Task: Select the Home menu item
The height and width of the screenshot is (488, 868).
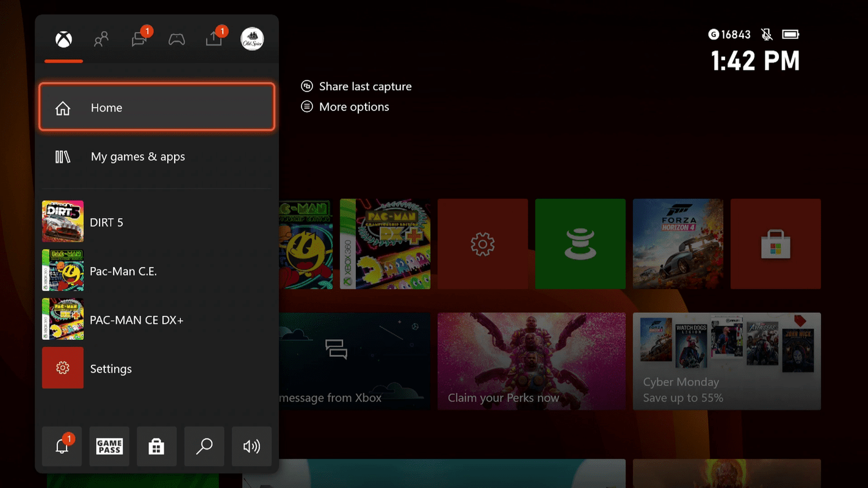Action: [157, 107]
